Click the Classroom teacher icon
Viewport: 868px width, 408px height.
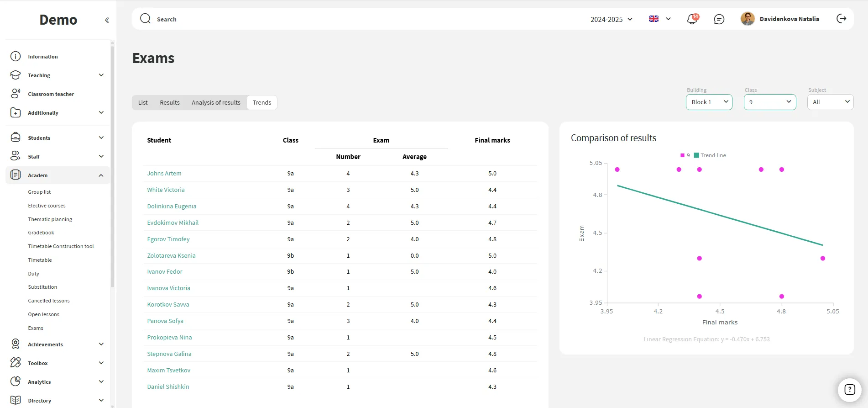pyautogui.click(x=16, y=94)
